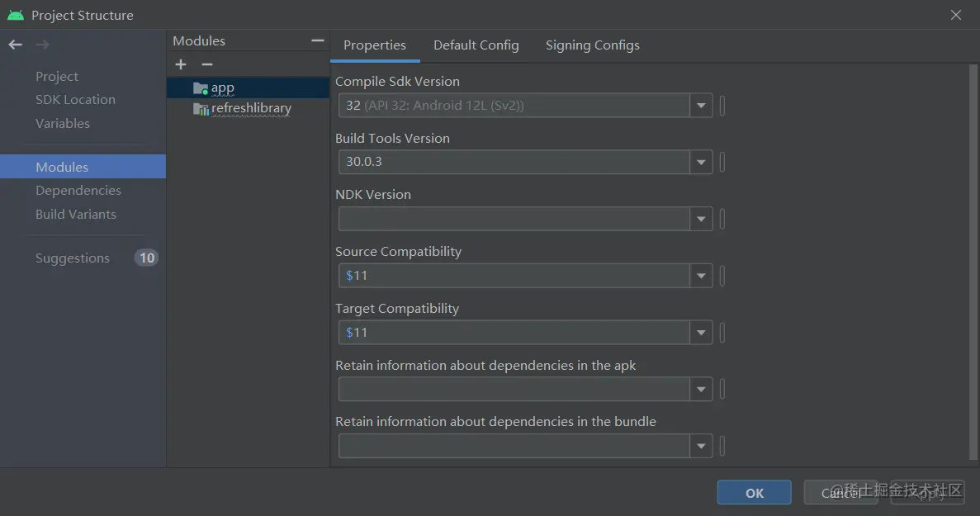The width and height of the screenshot is (980, 516).
Task: Open the Suggestions section
Action: [x=73, y=258]
